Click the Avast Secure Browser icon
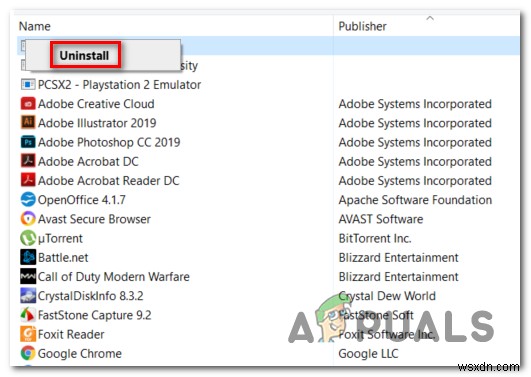531x377 pixels. point(28,219)
